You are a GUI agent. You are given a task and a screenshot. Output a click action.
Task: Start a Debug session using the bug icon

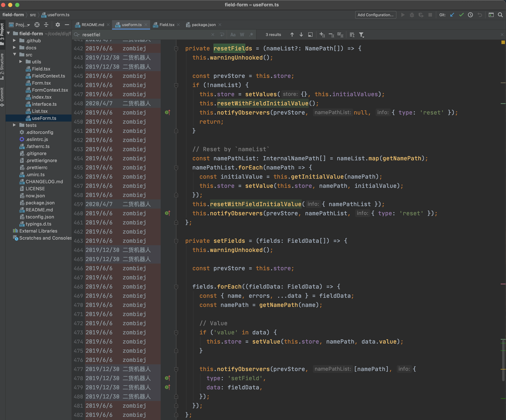point(412,15)
